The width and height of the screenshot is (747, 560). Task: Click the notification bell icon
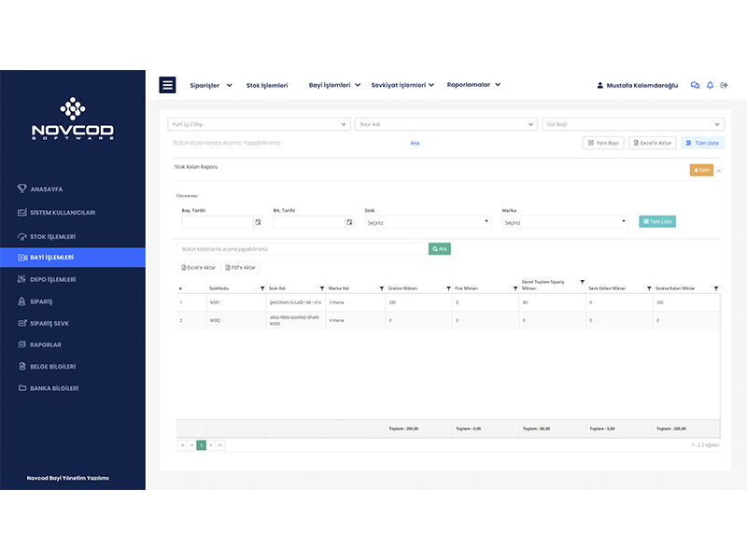pyautogui.click(x=710, y=85)
